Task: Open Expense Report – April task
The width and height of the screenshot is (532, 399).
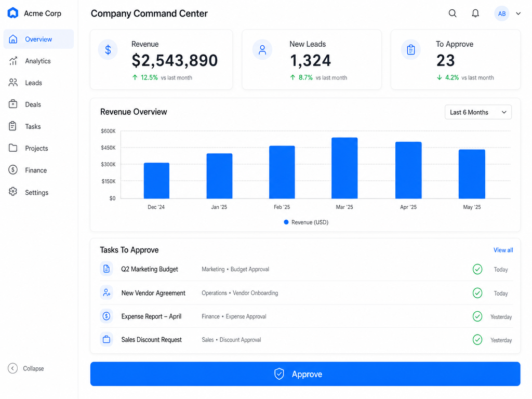Action: tap(151, 316)
